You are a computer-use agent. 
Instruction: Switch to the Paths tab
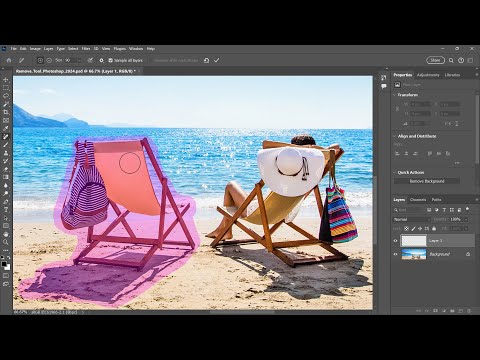pyautogui.click(x=437, y=200)
